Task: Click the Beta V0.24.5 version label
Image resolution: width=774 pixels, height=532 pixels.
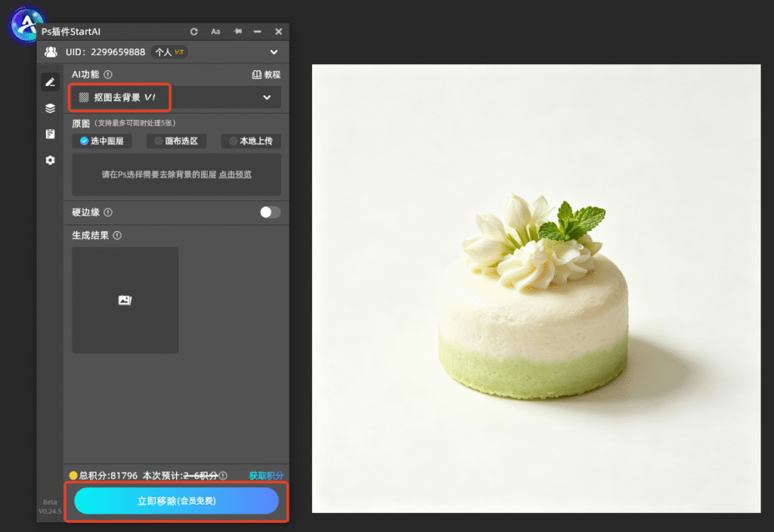Action: (x=50, y=506)
